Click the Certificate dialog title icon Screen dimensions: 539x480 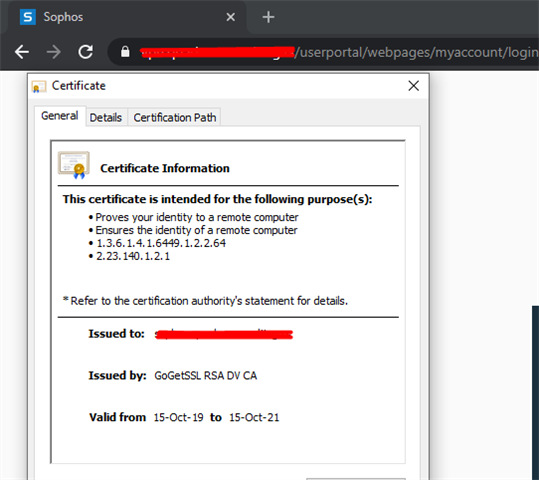pos(38,86)
